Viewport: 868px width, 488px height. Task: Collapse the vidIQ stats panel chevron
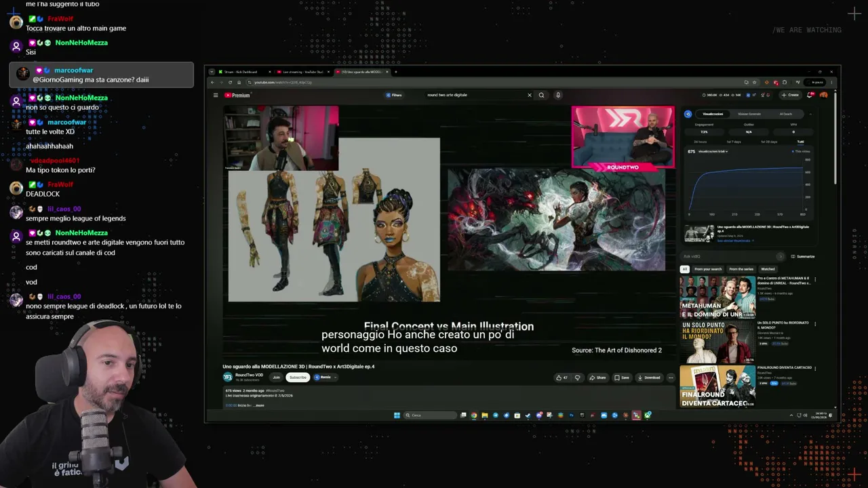[x=810, y=114]
